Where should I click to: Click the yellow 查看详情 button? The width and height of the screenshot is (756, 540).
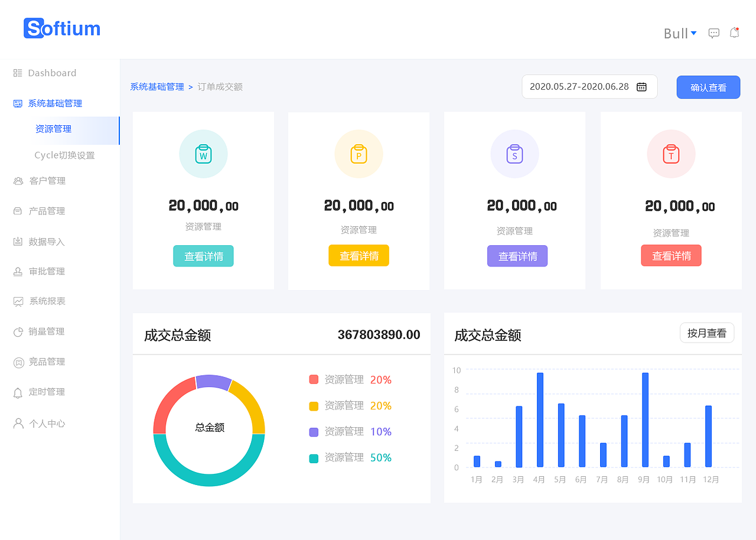(359, 255)
